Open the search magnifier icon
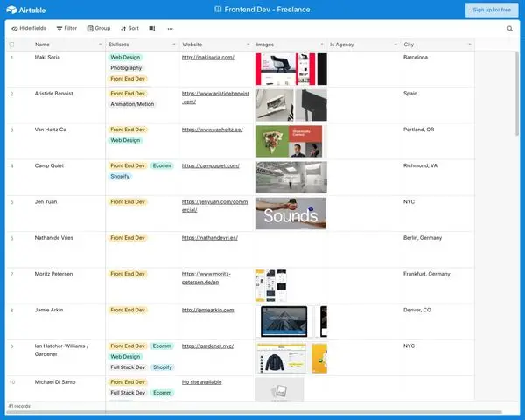Image resolution: width=525 pixels, height=420 pixels. [509, 29]
